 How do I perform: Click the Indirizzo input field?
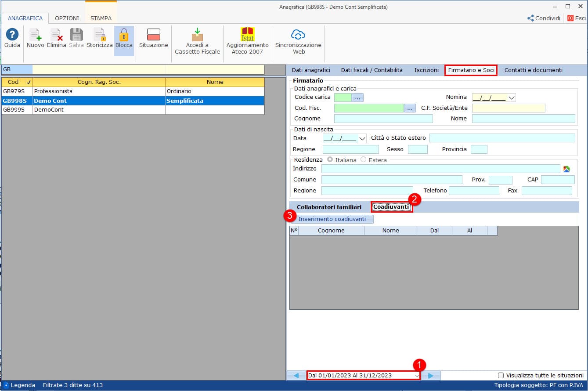pyautogui.click(x=441, y=169)
